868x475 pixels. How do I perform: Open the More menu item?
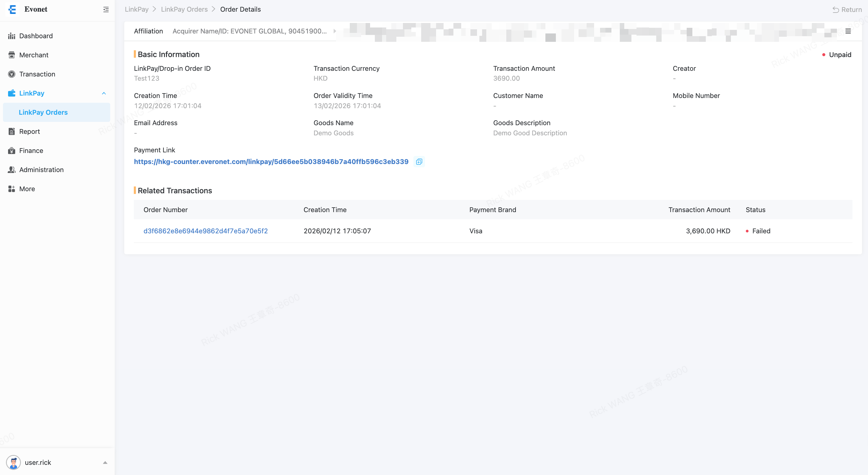27,189
